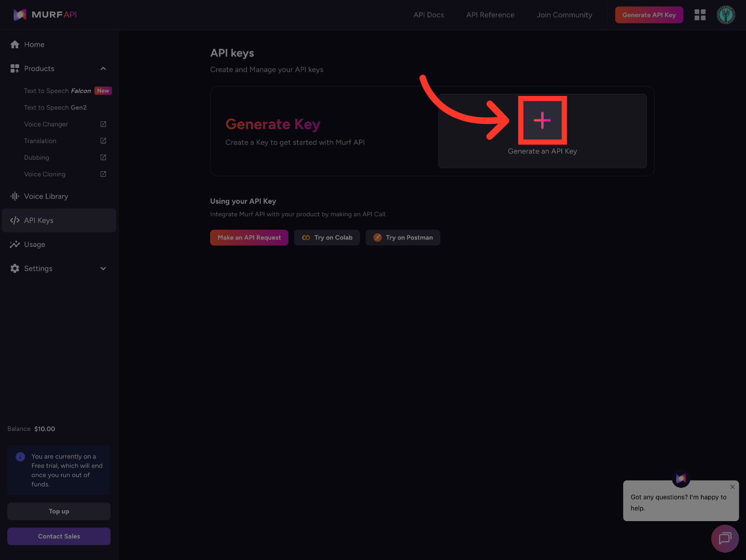Screen dimensions: 746x560
Task: Click the Top up button
Action: [x=59, y=511]
